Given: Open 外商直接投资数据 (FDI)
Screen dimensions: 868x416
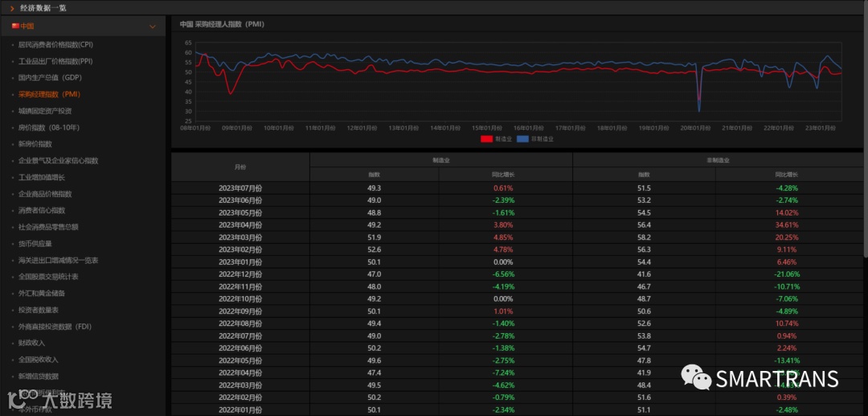Looking at the screenshot, I should coord(55,326).
